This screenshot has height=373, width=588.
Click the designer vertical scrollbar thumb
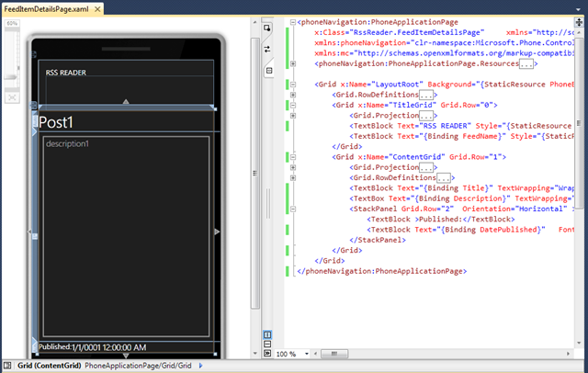pos(255,173)
